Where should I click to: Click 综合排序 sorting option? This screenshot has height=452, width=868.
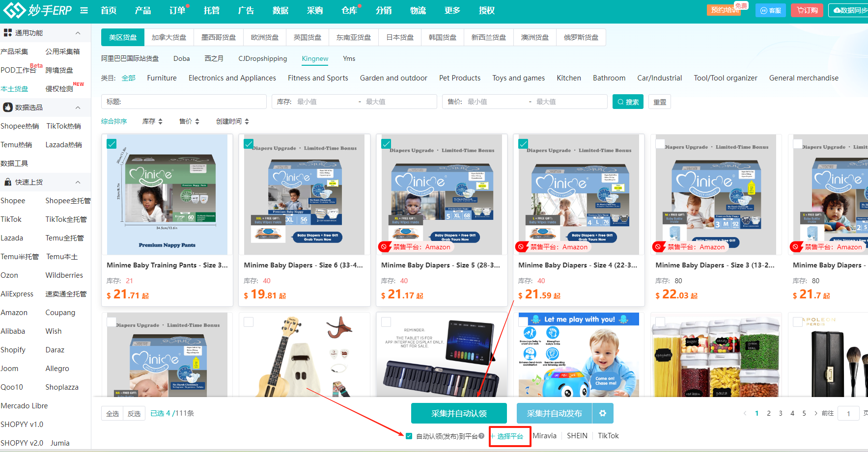(x=114, y=121)
